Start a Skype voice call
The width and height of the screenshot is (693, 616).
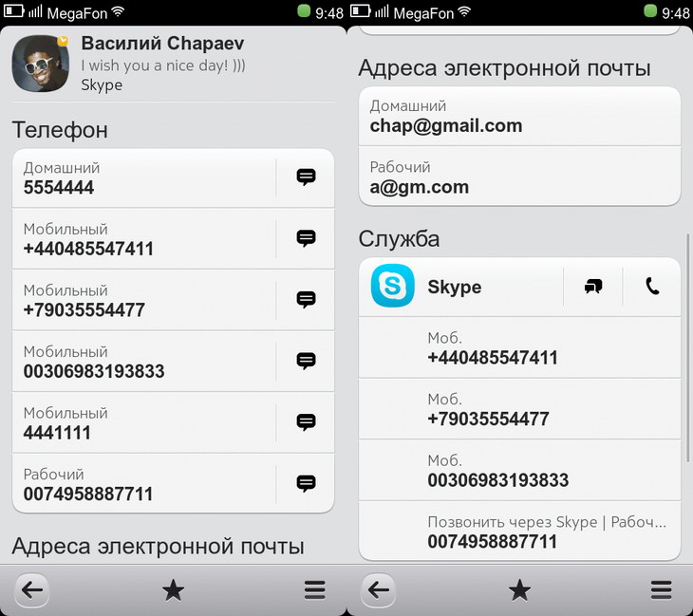[x=652, y=287]
